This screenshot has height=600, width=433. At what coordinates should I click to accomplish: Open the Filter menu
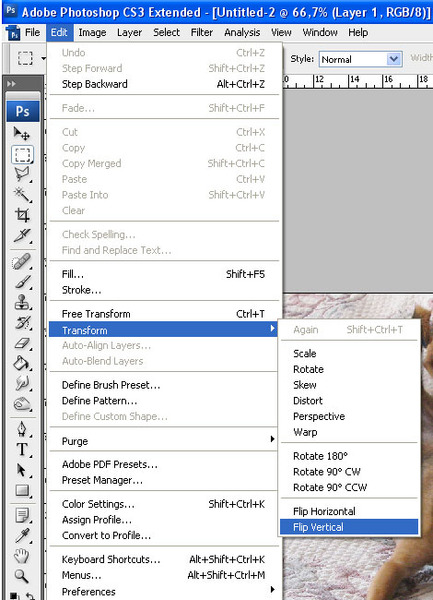click(202, 33)
